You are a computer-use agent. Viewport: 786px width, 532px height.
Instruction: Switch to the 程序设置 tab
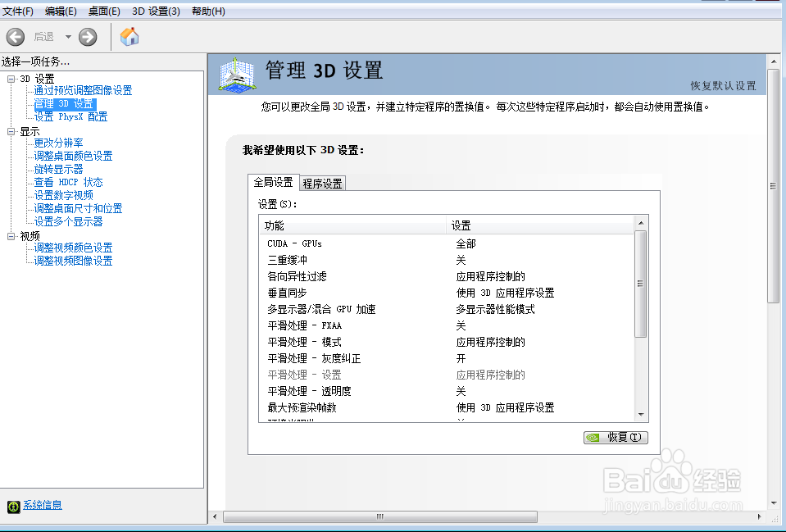click(322, 184)
